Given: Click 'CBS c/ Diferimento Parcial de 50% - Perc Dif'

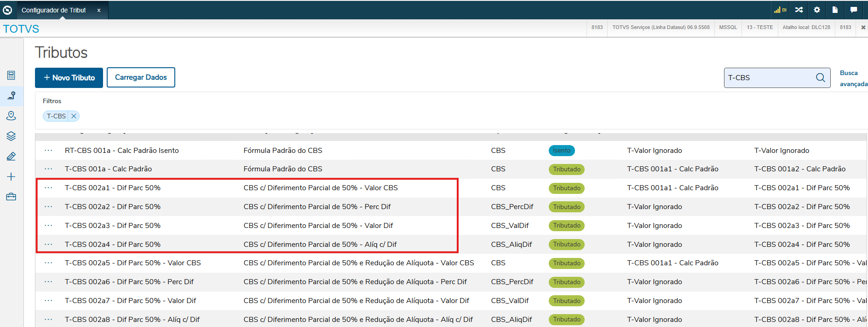Looking at the screenshot, I should click(317, 207).
